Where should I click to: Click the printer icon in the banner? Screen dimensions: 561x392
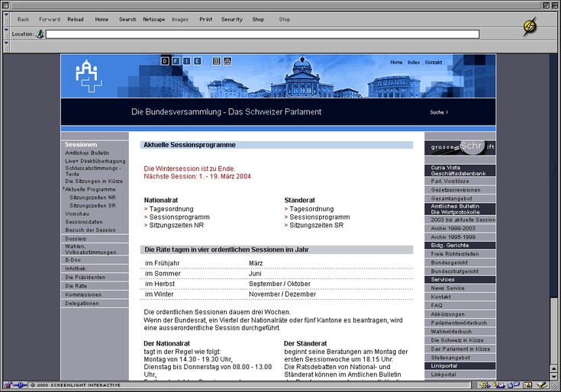click(227, 61)
